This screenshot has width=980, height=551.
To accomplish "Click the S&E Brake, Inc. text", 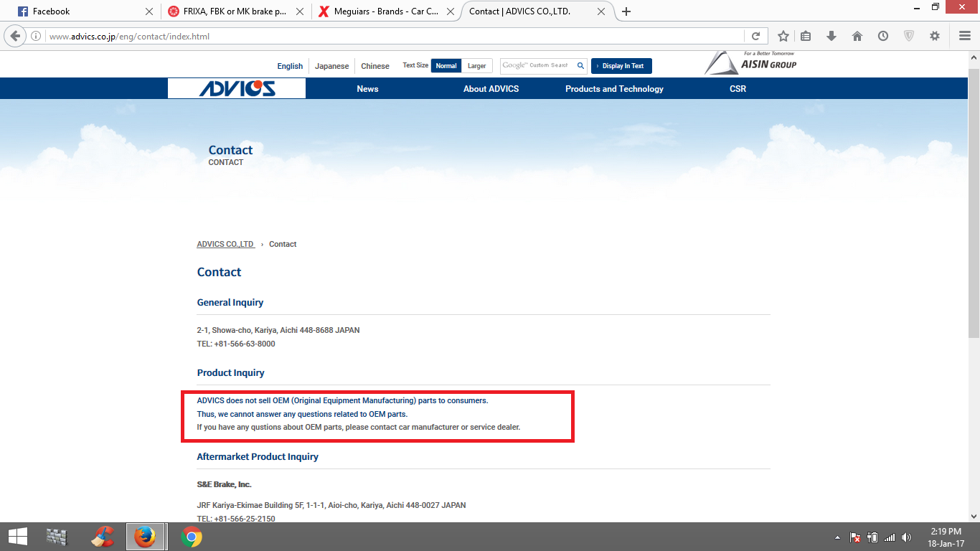I will 225,484.
